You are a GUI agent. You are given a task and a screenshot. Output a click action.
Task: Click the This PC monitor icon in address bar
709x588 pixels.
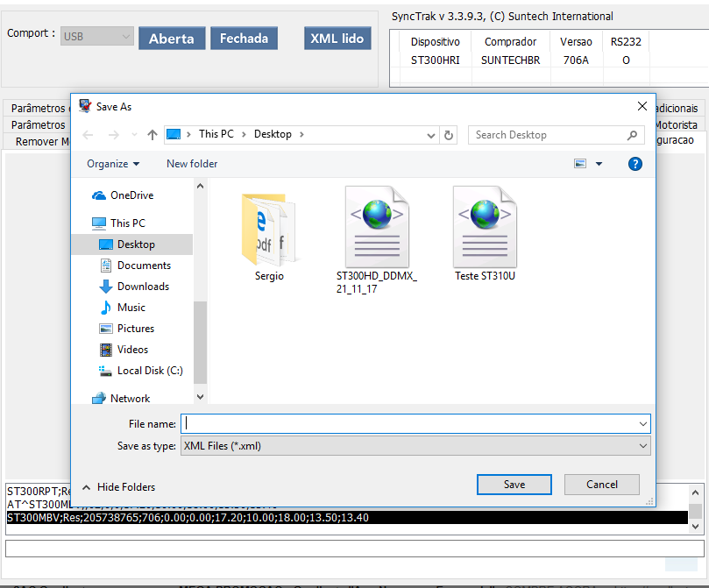(x=174, y=134)
